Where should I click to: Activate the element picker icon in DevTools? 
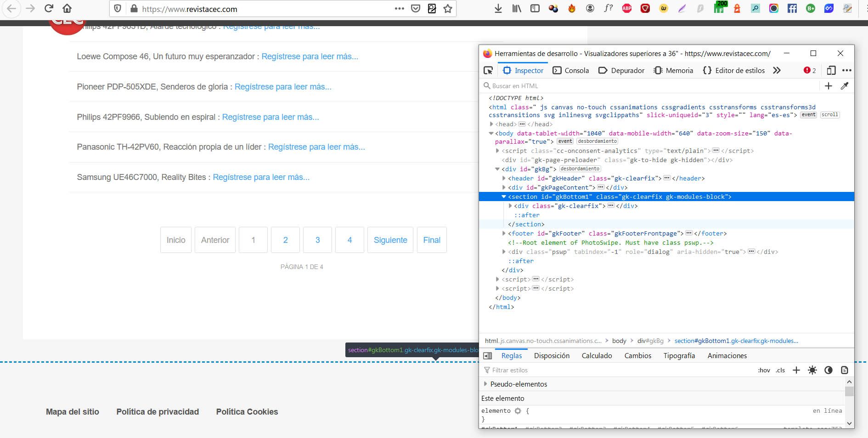click(x=488, y=70)
